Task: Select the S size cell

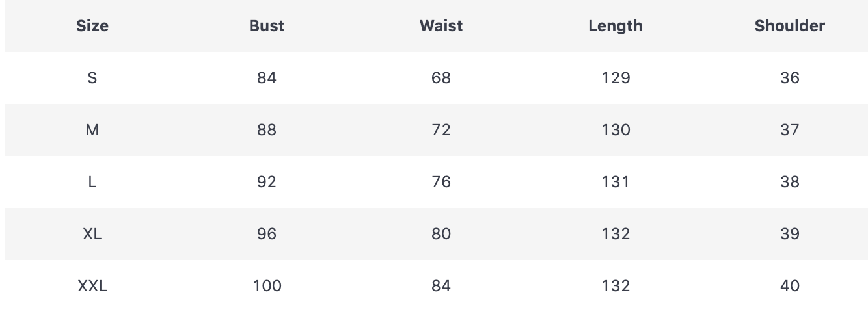Action: coord(92,78)
